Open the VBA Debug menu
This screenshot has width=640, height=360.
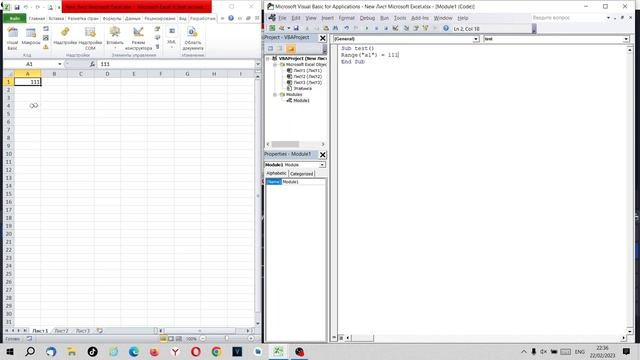click(x=367, y=18)
